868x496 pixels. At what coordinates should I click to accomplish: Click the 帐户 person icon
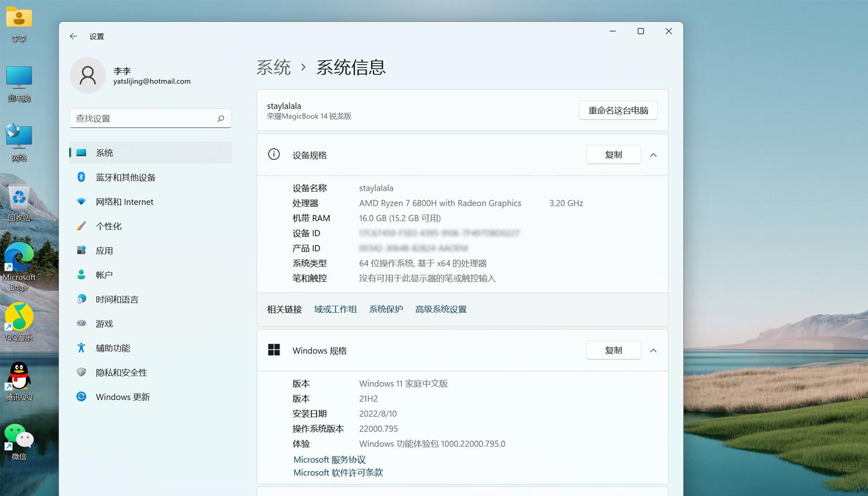coord(81,274)
